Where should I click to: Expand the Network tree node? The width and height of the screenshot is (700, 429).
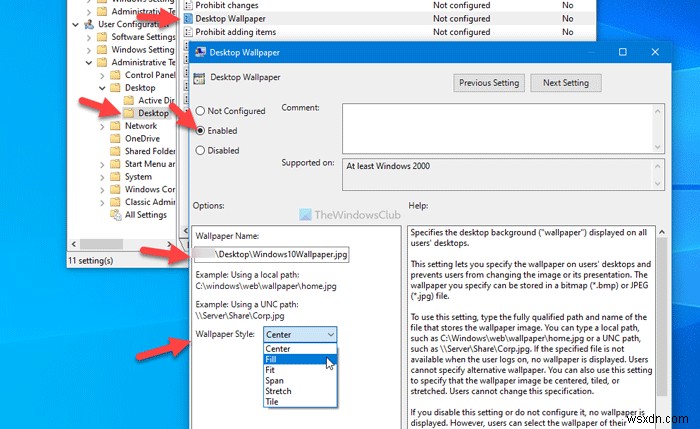(102, 126)
